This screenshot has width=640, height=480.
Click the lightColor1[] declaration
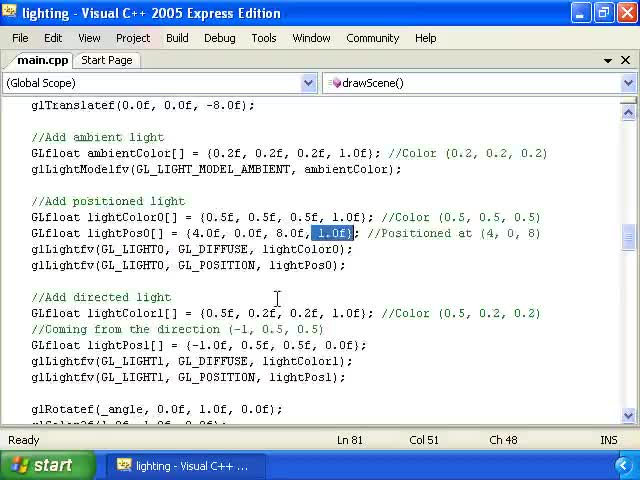202,313
